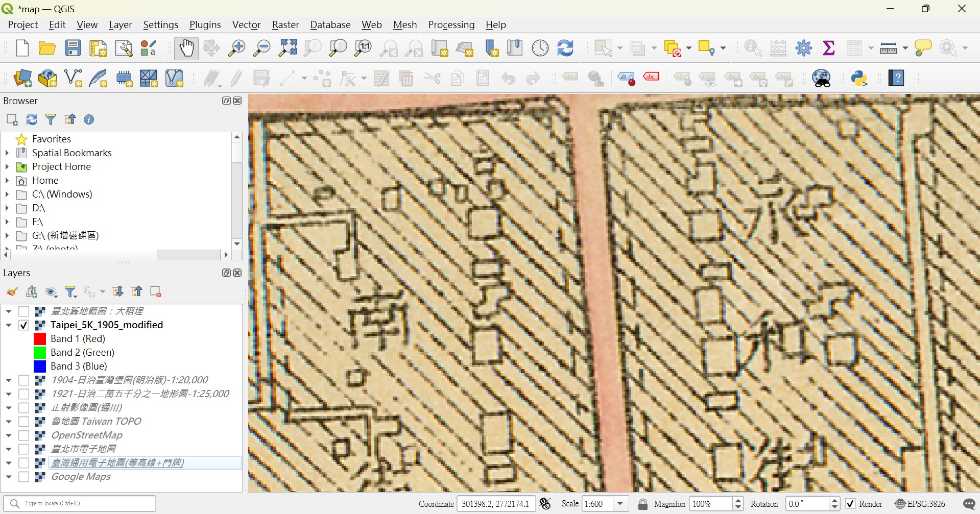Viewport: 980px width, 514px height.
Task: Open the Raster menu
Action: tap(285, 25)
